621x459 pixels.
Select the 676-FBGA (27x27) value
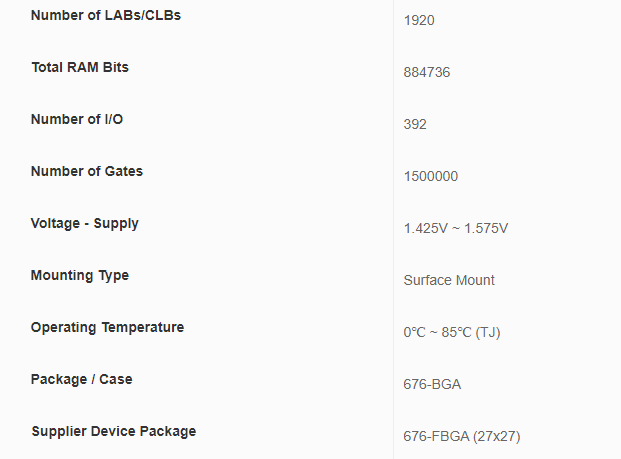pyautogui.click(x=462, y=436)
